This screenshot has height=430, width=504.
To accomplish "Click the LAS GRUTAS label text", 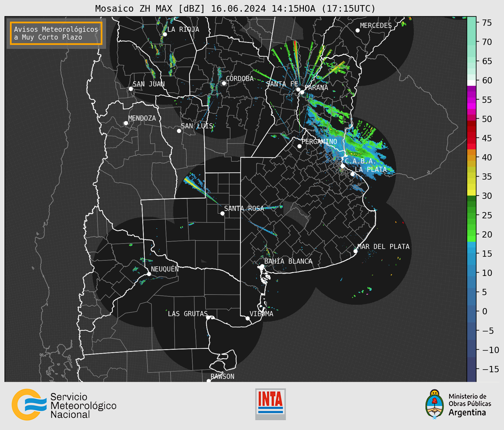I will click(188, 314).
